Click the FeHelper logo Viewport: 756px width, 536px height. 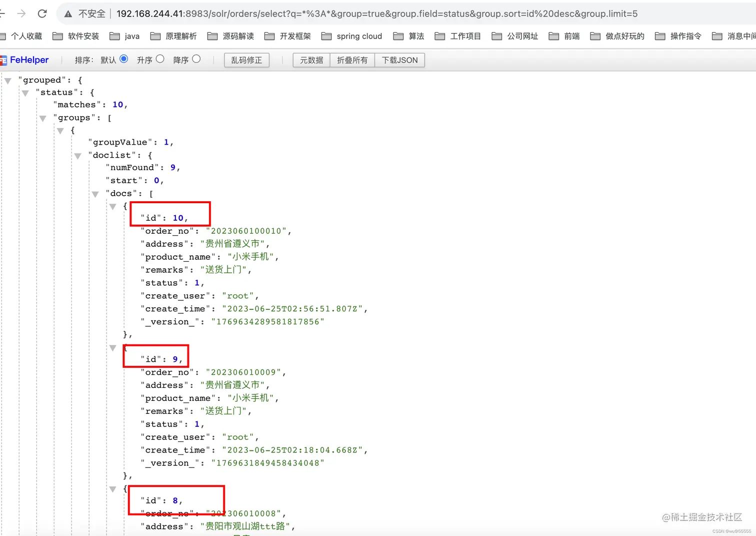click(24, 60)
